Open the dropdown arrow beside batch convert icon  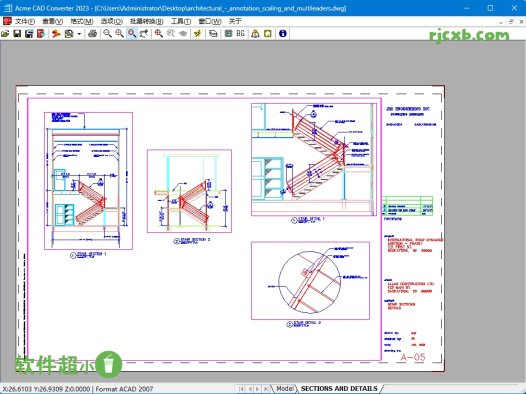pos(79,34)
